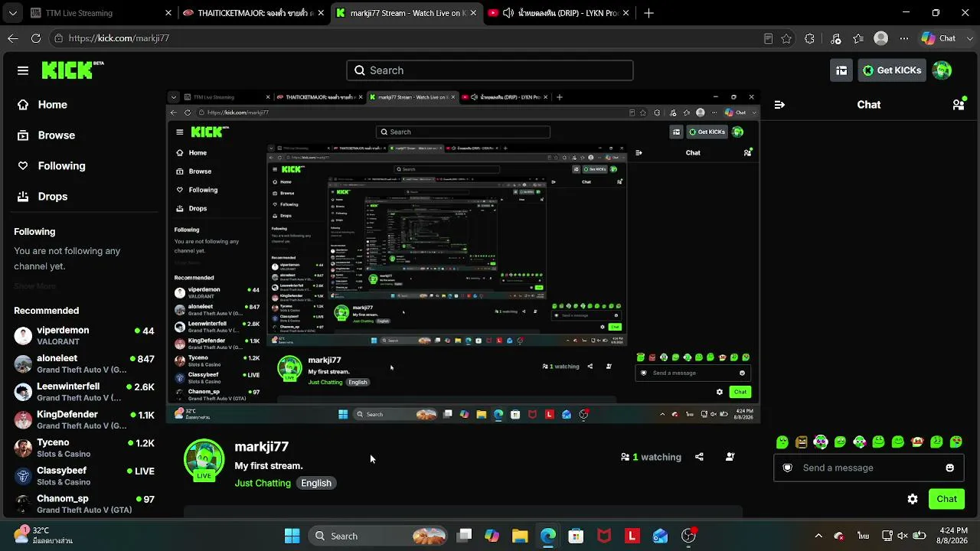Open a new browser tab
Viewport: 980px width, 551px height.
(x=648, y=13)
